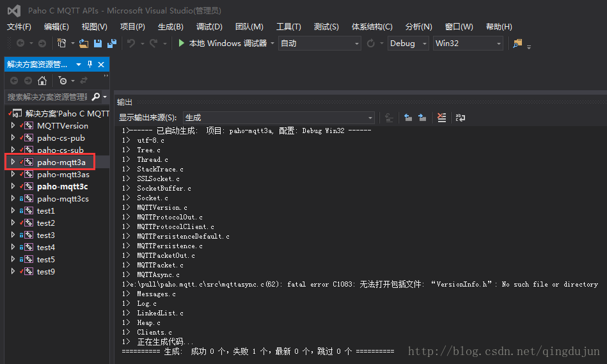
Task: Click the pending changes filter clock icon
Action: click(62, 81)
